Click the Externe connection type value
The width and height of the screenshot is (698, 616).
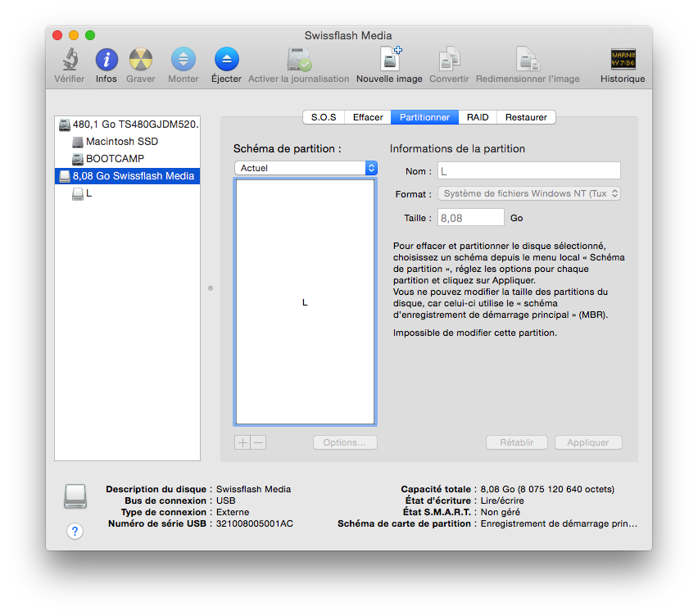point(233,512)
